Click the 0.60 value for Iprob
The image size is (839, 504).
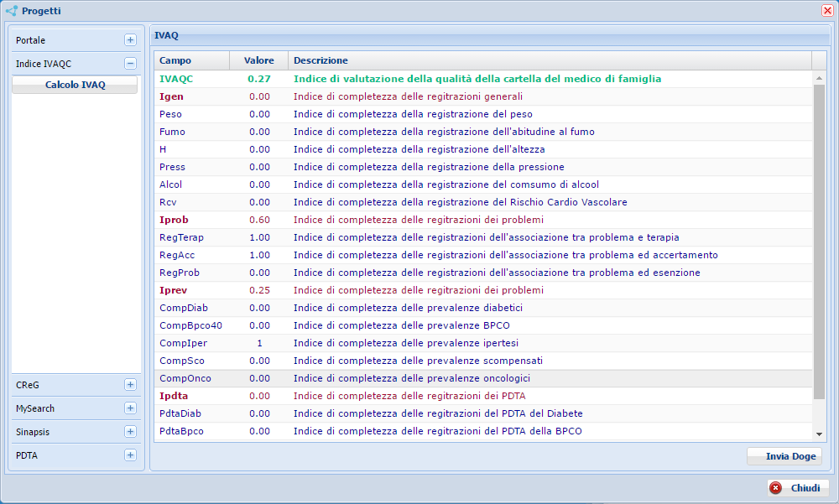[x=259, y=220]
